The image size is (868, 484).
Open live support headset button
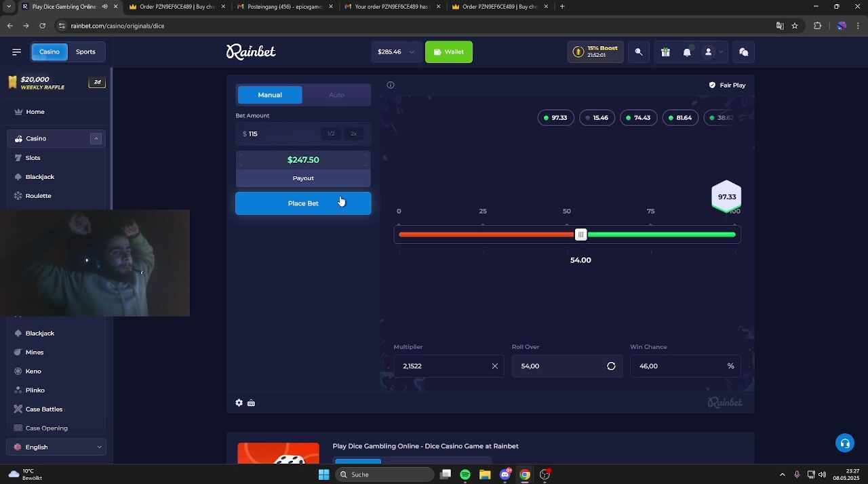click(845, 443)
